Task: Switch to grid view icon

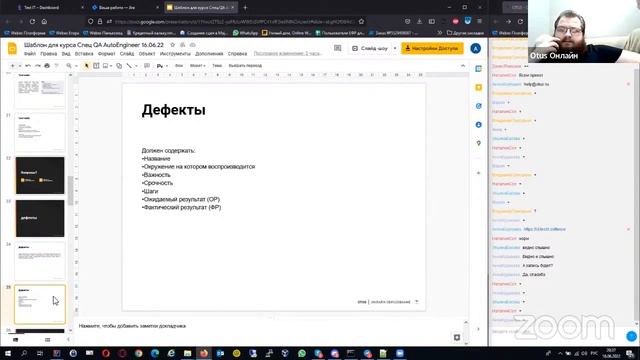Action: coord(47,340)
